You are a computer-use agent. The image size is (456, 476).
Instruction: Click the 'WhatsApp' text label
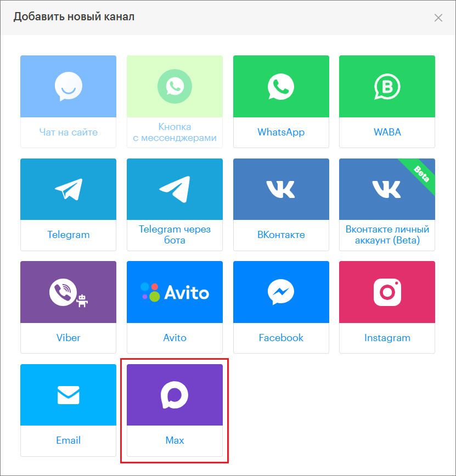pyautogui.click(x=281, y=132)
